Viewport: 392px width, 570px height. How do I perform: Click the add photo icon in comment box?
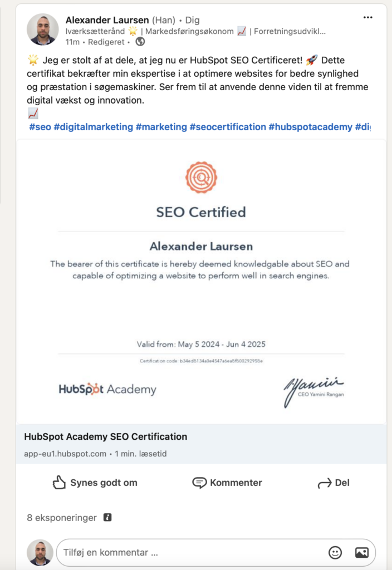coord(361,552)
